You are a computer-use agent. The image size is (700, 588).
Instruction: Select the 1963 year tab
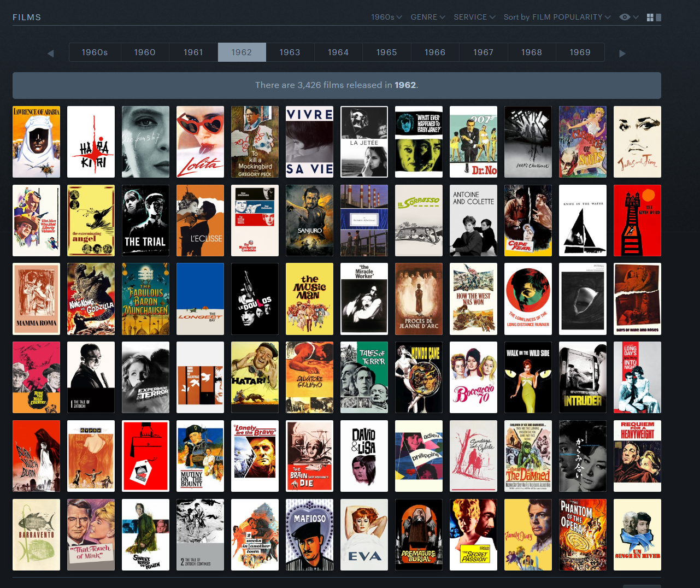coord(290,52)
